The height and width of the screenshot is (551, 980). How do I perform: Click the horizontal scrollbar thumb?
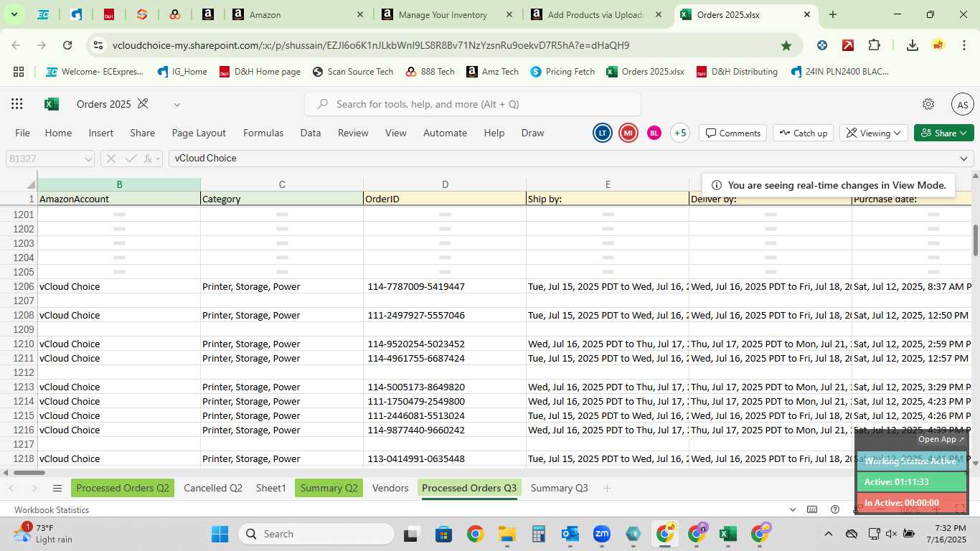[29, 472]
